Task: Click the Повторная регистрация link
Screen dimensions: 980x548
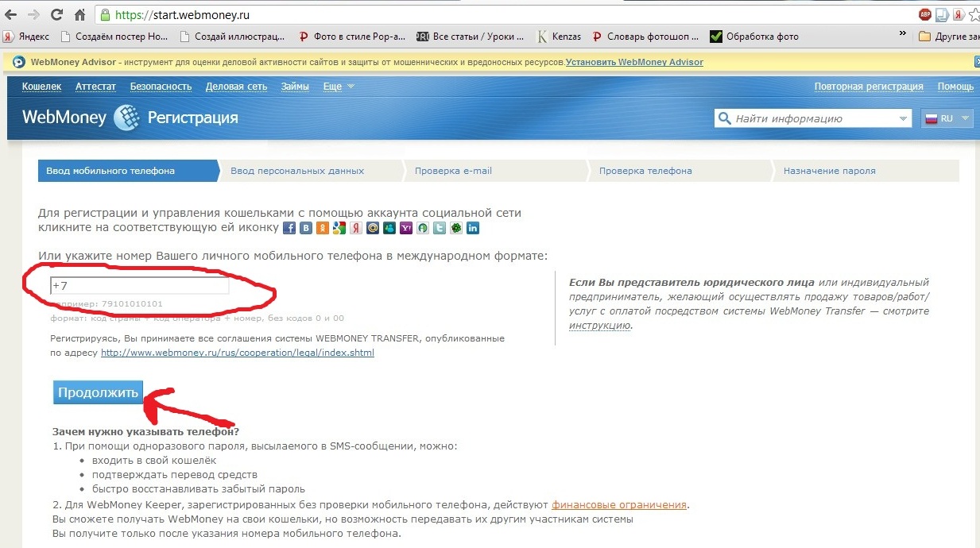Action: pos(869,86)
